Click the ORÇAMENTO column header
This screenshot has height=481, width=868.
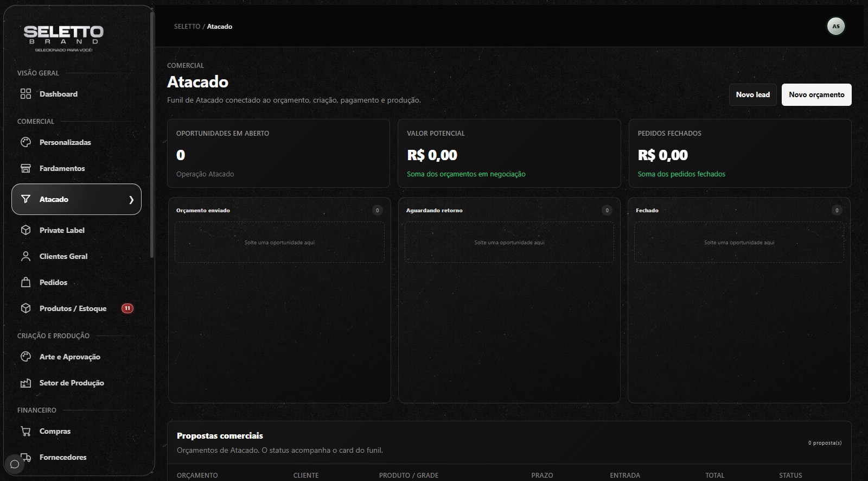(x=197, y=475)
